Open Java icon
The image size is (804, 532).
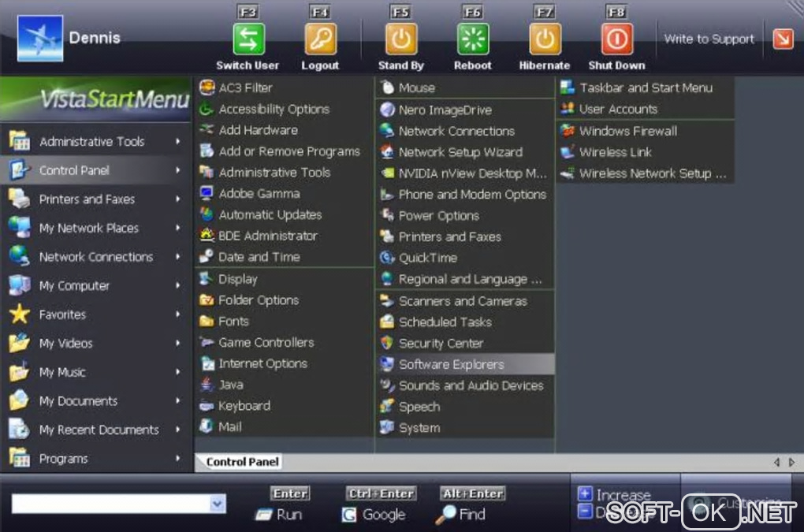point(207,385)
